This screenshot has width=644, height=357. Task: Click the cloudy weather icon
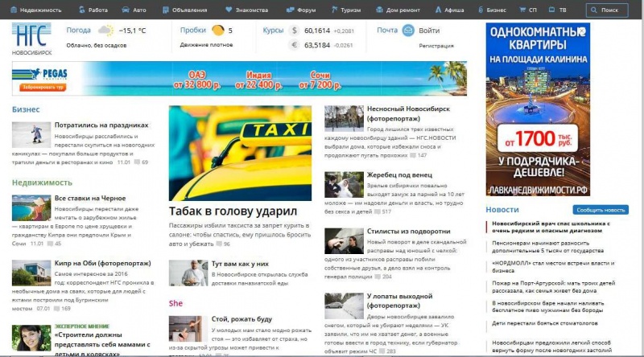click(x=105, y=31)
